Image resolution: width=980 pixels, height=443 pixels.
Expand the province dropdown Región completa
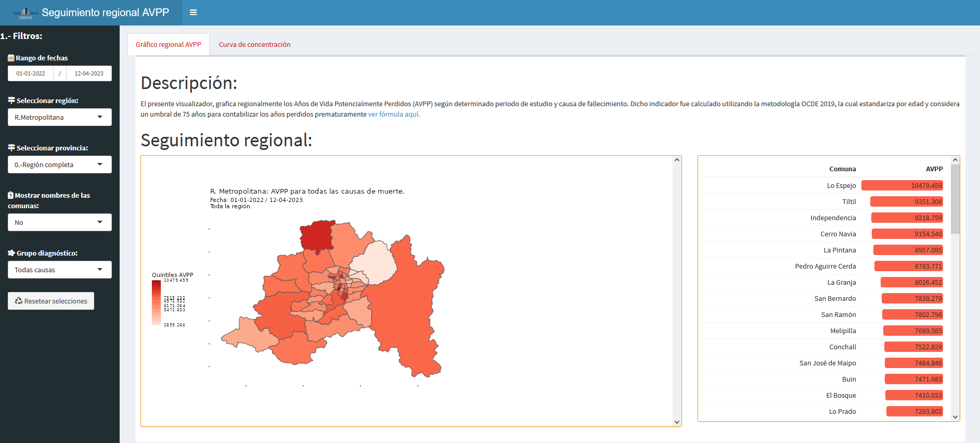[x=59, y=164]
